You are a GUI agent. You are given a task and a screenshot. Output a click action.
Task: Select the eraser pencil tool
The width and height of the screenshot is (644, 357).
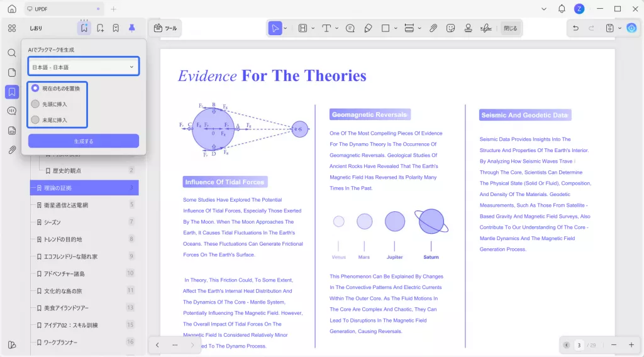368,28
